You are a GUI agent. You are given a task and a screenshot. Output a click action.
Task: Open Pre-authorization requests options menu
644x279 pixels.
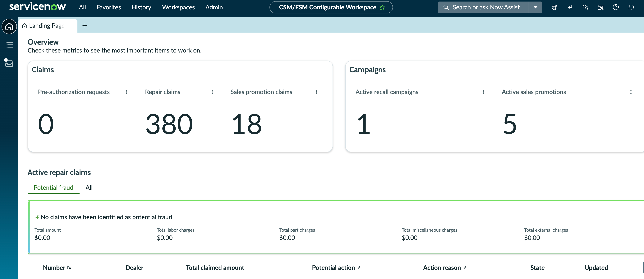(127, 92)
